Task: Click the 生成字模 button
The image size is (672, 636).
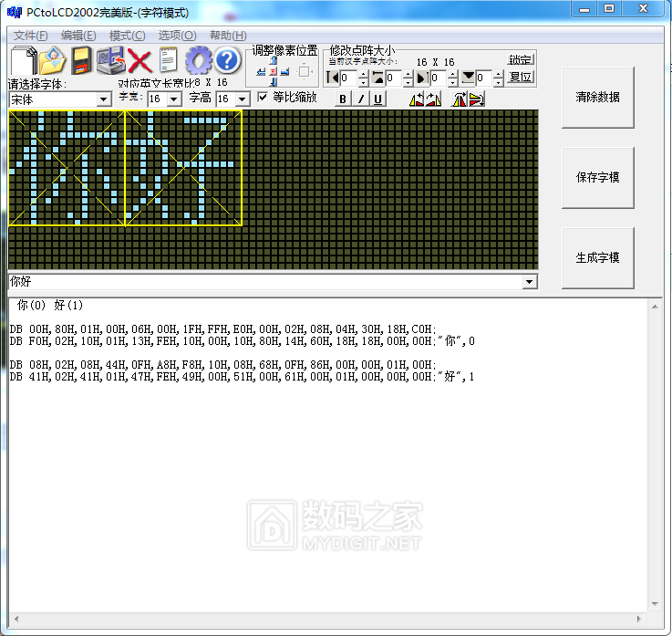Action: (598, 257)
